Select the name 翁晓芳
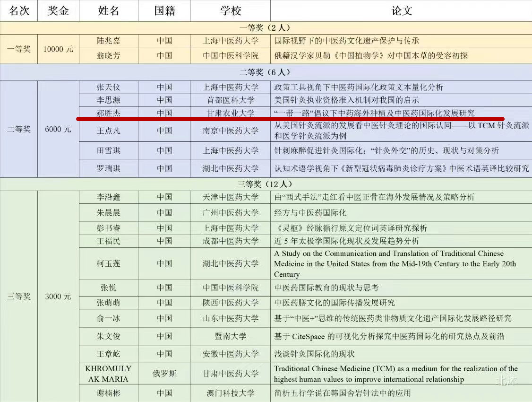This screenshot has width=532, height=402. pyautogui.click(x=109, y=55)
